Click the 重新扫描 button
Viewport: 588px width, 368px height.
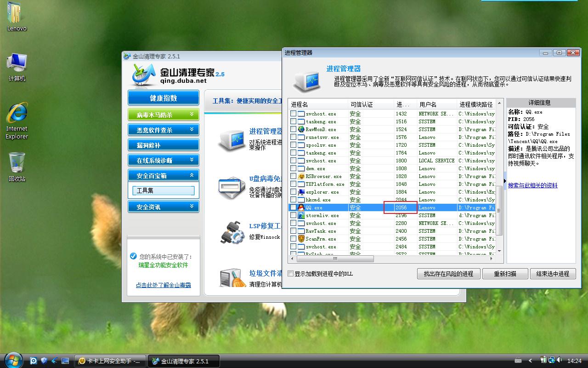point(505,274)
